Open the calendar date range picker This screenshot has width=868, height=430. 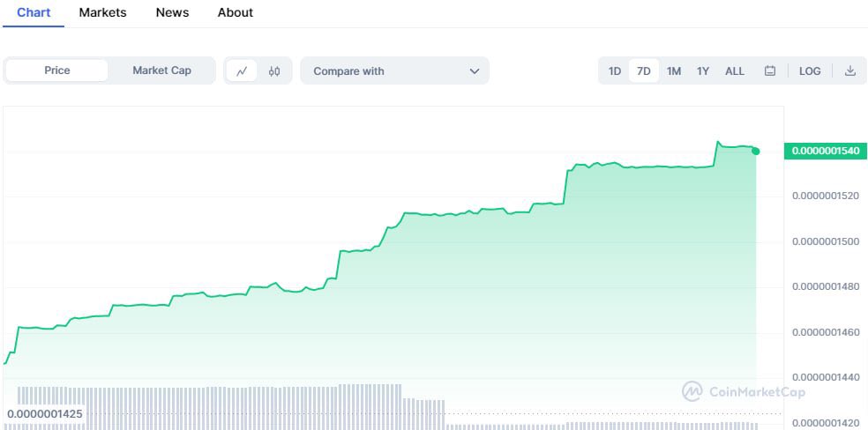[769, 70]
